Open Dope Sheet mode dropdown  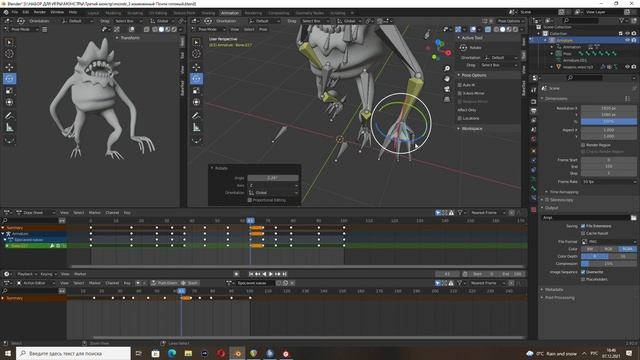[36, 213]
